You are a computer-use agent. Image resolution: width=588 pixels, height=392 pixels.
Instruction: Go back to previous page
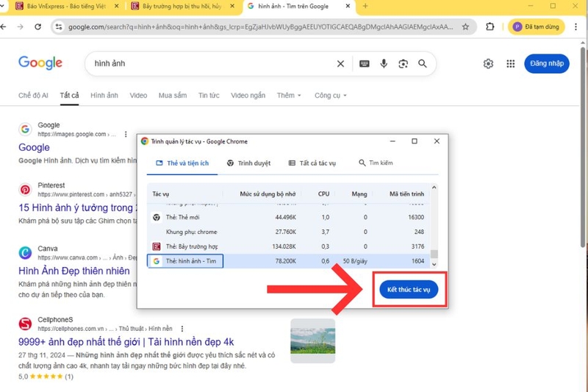[x=4, y=26]
